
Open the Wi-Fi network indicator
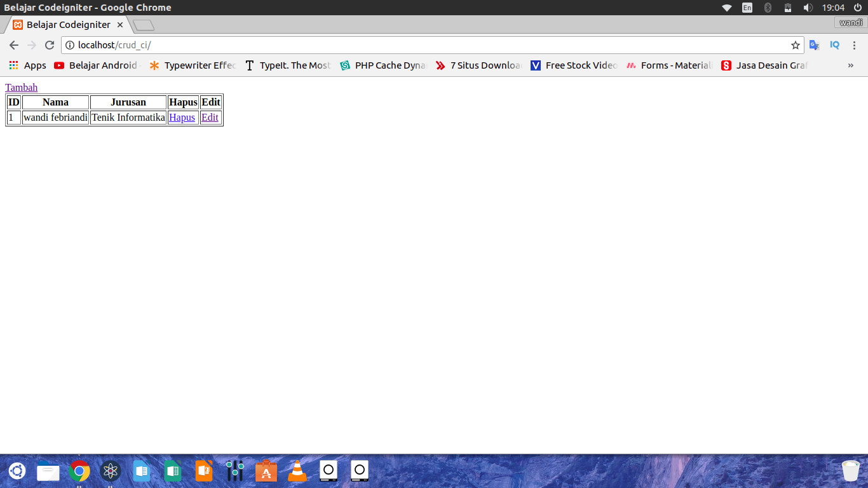coord(727,8)
